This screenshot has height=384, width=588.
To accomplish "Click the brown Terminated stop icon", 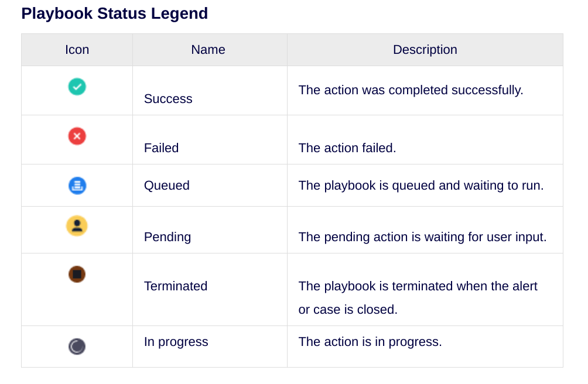I will [77, 274].
